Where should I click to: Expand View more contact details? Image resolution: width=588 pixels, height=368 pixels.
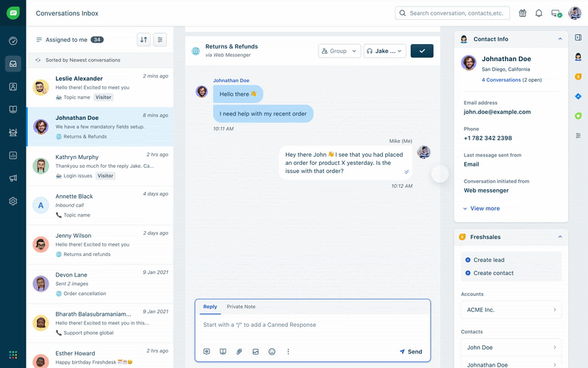tap(481, 208)
